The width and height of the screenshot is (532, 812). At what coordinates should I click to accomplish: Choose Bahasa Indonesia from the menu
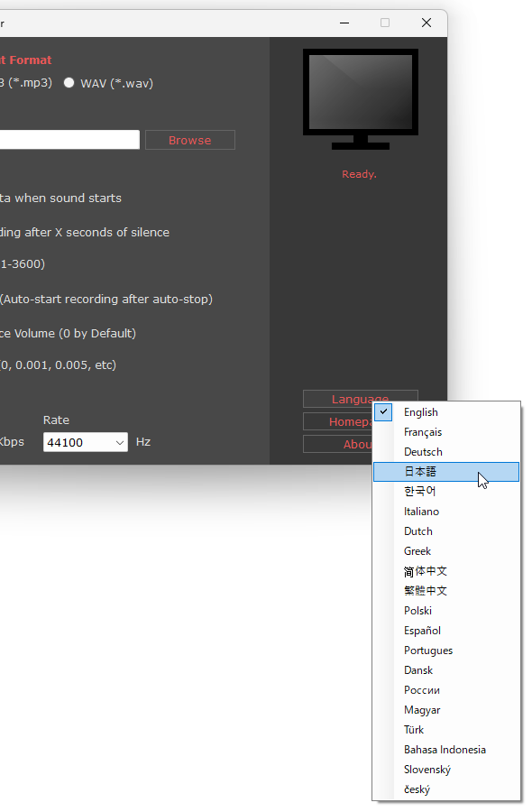click(446, 750)
